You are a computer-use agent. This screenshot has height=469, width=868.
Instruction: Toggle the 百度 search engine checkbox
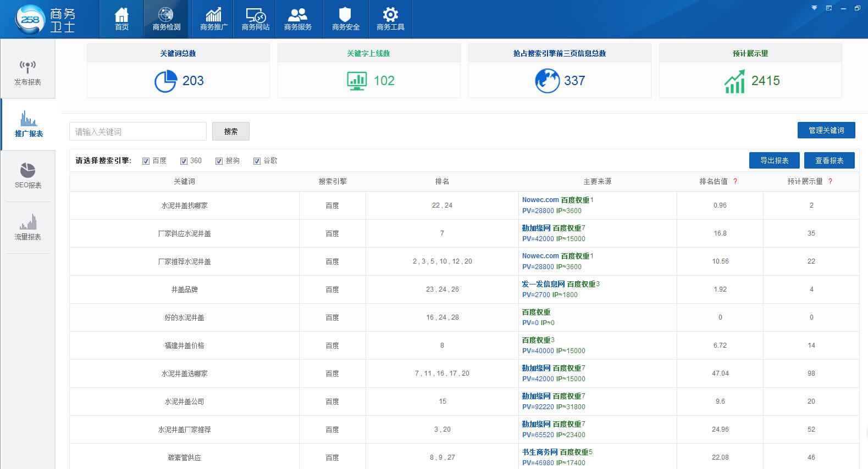pyautogui.click(x=146, y=161)
